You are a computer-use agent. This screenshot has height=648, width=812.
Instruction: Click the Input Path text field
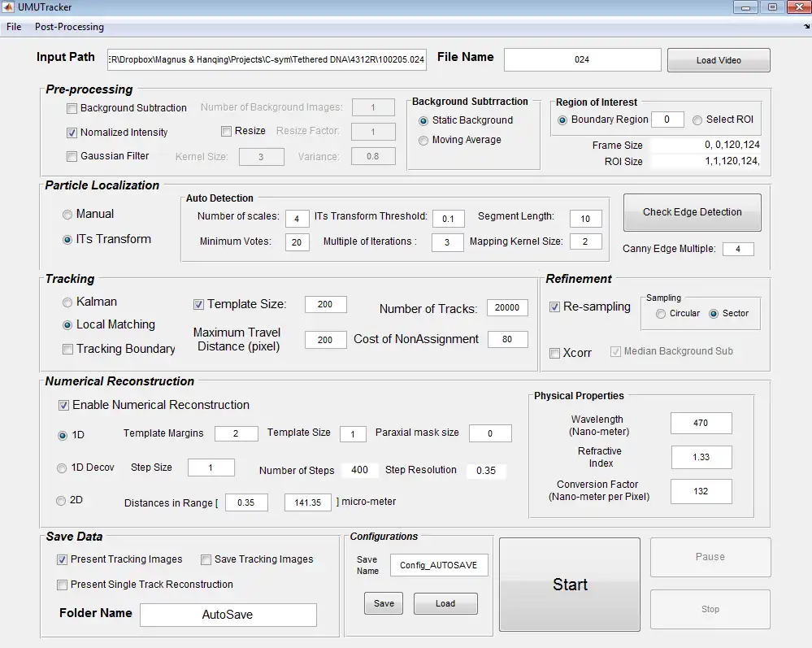(267, 59)
